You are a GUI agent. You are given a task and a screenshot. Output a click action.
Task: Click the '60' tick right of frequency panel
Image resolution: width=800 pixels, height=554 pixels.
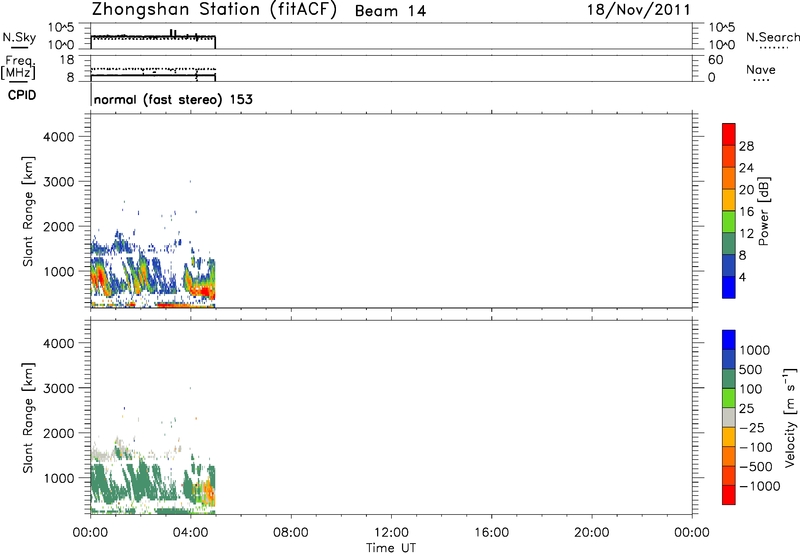[x=716, y=60]
